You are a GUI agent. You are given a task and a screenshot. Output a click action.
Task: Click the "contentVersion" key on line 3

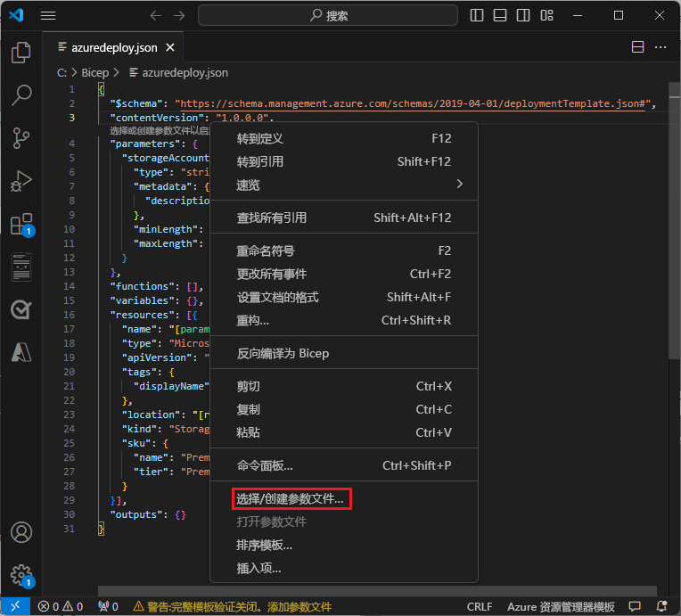click(x=156, y=118)
